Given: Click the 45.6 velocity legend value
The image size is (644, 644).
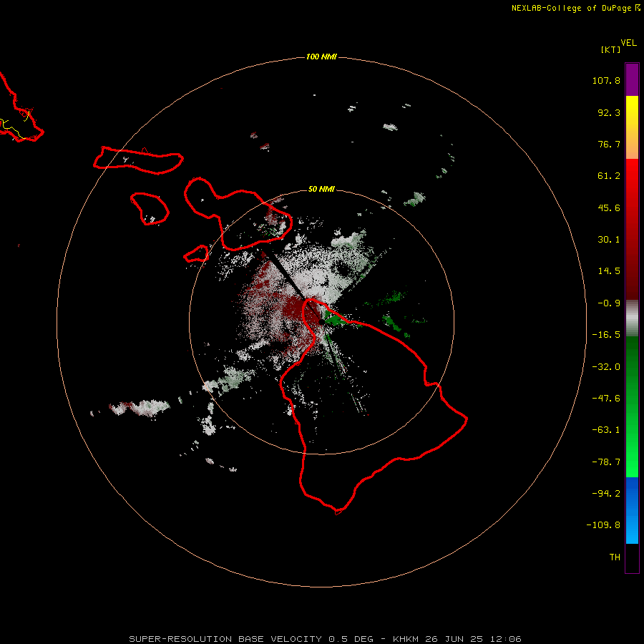Looking at the screenshot, I should point(609,208).
